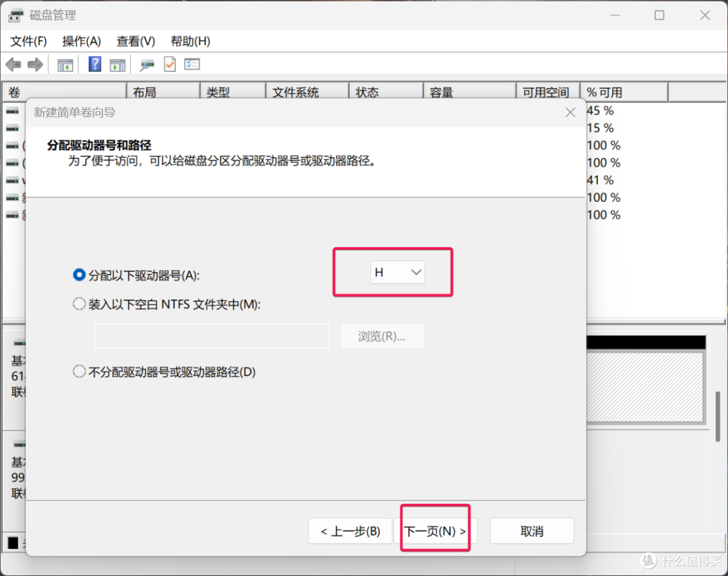Open the drive letter H dropdown
Screen dimensions: 728x576
click(398, 272)
